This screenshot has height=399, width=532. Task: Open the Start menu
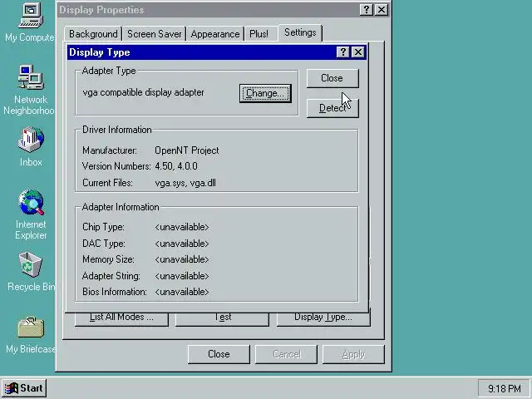24,388
